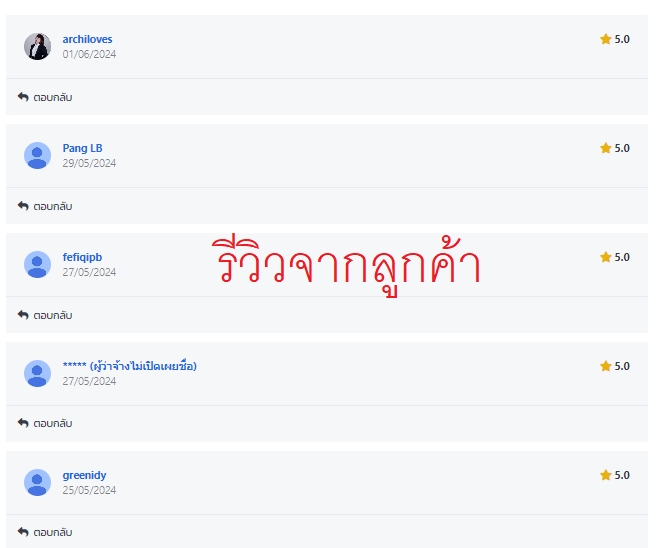Click the greenidy user avatar icon
Screen dimensions: 657x548
coord(37,482)
